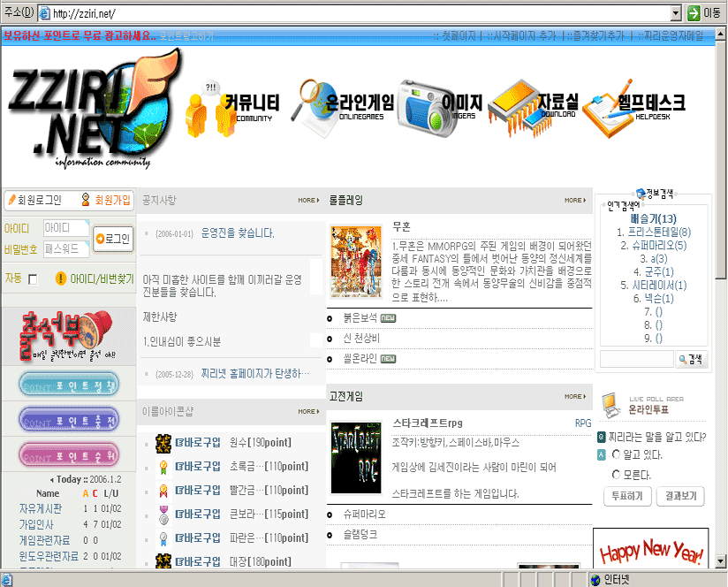Open the 커뮤니티 community icon
The height and width of the screenshot is (587, 728).
[x=205, y=112]
